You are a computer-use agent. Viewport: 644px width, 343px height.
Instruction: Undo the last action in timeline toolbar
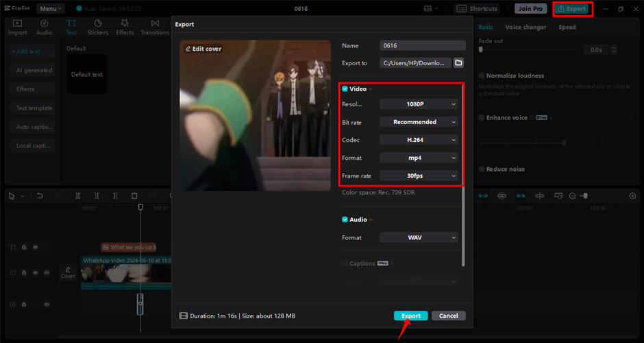[40, 196]
